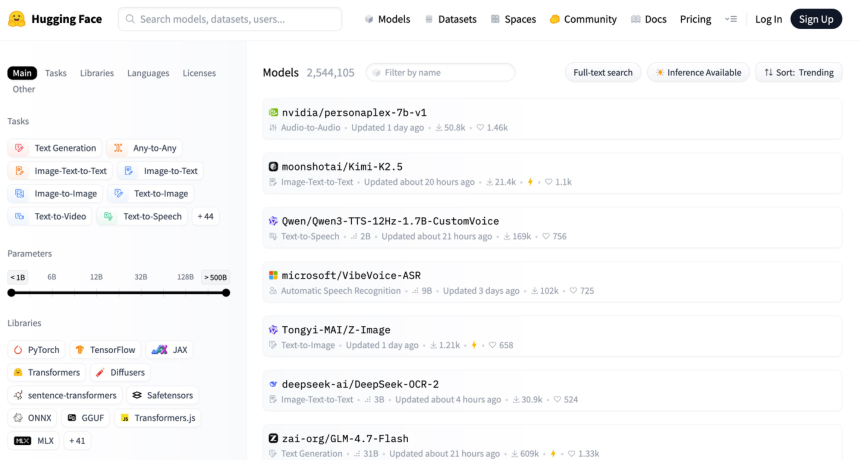The width and height of the screenshot is (860, 460).
Task: Focus the Search models, datasets, users field
Action: point(230,19)
